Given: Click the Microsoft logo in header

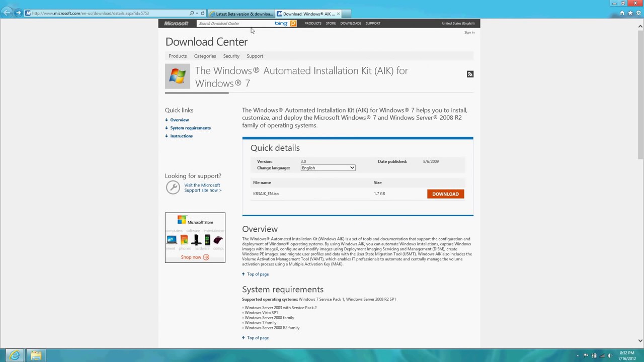Looking at the screenshot, I should pos(176,23).
